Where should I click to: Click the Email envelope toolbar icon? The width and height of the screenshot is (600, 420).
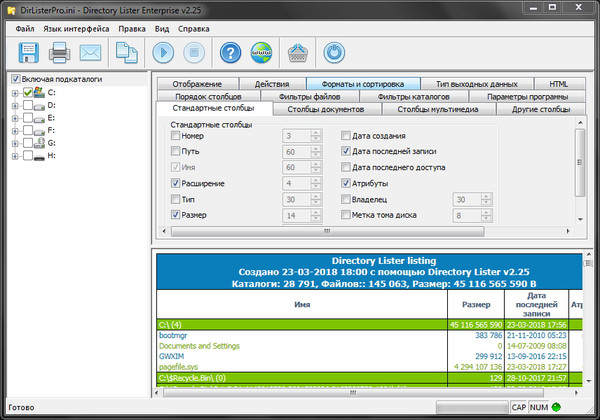pyautogui.click(x=92, y=53)
